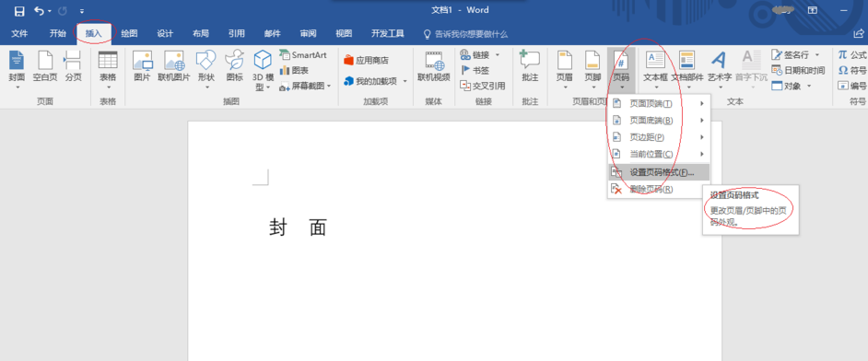Expand the 屏幕截图 dropdown arrow
This screenshot has height=361, width=868.
[329, 86]
